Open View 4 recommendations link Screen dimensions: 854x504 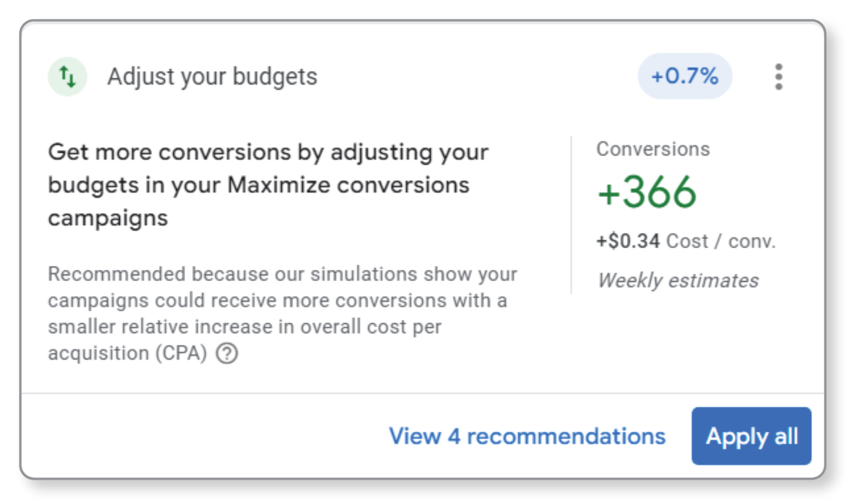coord(527,436)
